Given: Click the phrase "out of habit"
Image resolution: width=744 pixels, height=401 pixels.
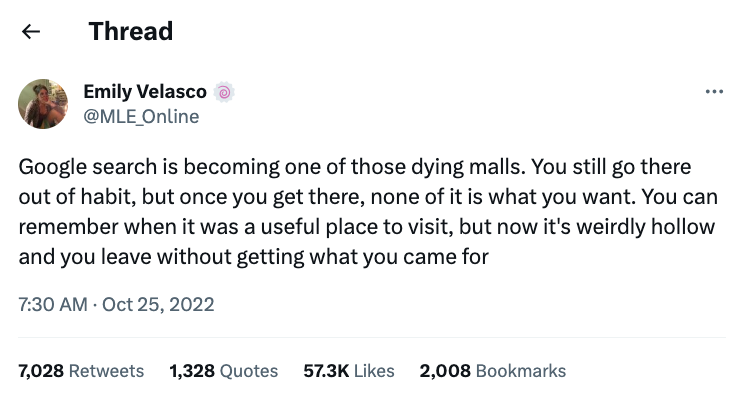Looking at the screenshot, I should click(x=71, y=196).
